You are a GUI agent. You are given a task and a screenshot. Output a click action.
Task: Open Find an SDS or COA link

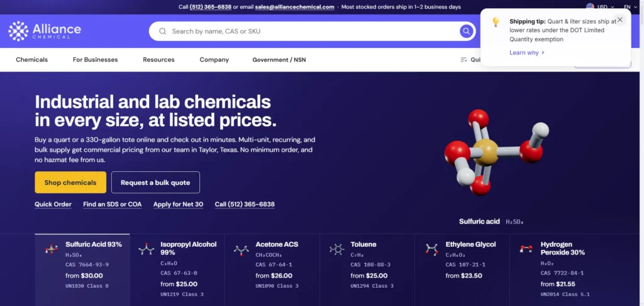pos(112,205)
